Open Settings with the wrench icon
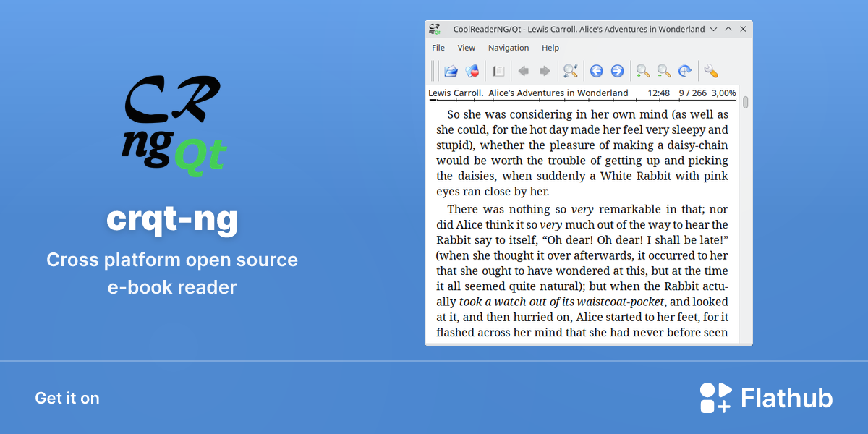Viewport: 868px width, 434px height. tap(710, 71)
